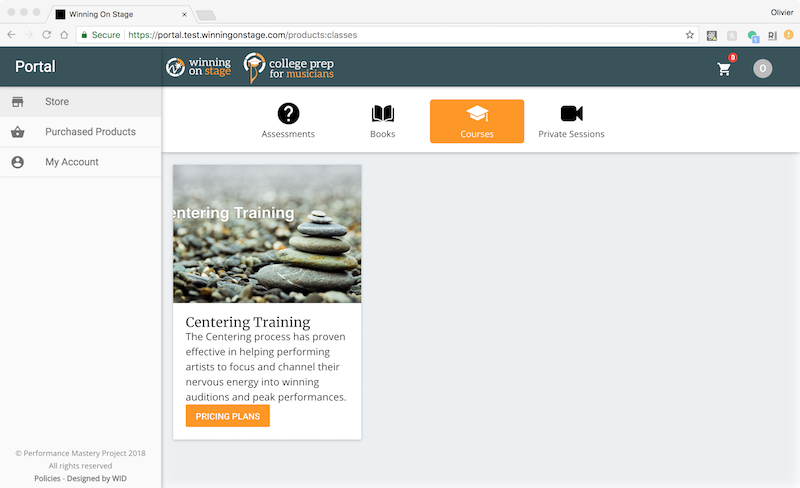The image size is (800, 488).
Task: Reload the page in browser
Action: pyautogui.click(x=46, y=35)
